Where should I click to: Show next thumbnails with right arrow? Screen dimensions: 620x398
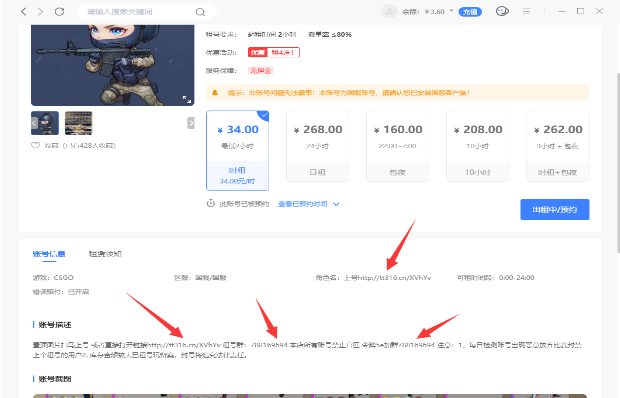tap(191, 123)
